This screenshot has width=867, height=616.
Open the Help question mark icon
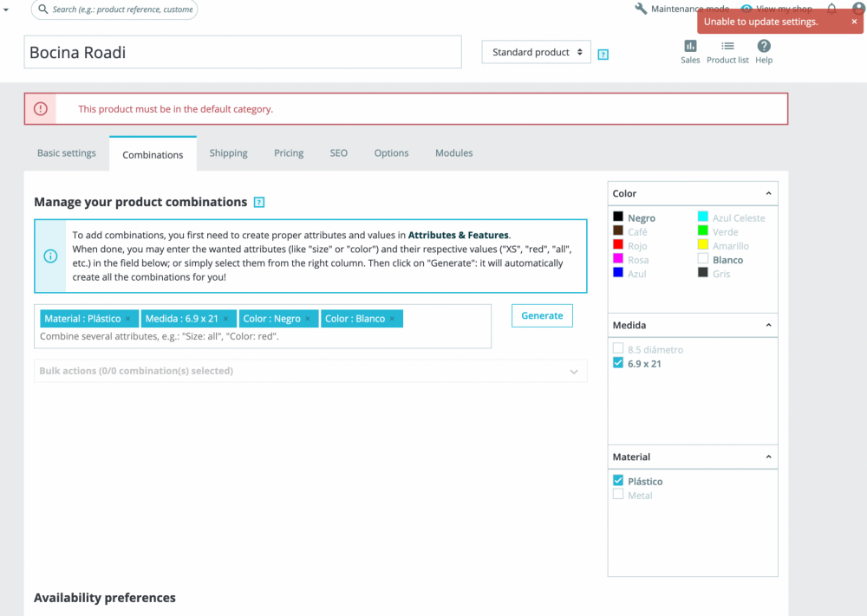(x=764, y=46)
